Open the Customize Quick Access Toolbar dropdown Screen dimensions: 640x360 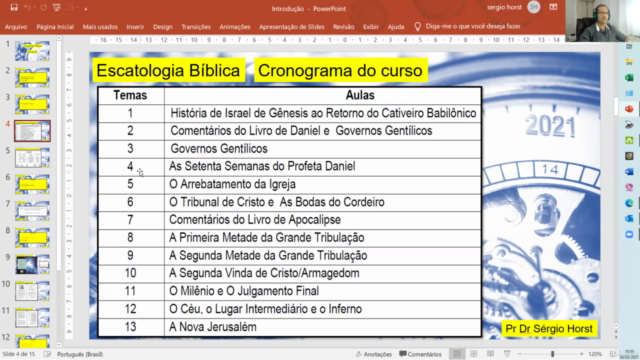[86, 8]
